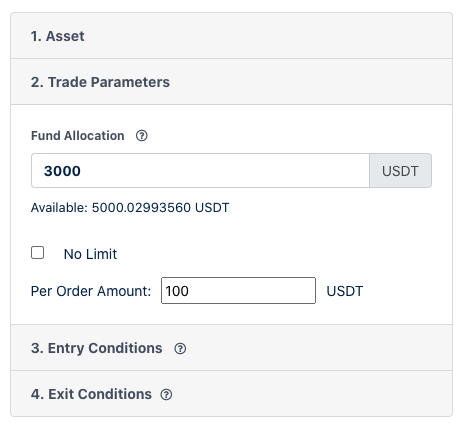This screenshot has width=464, height=430.
Task: Toggle No Limit via its text label
Action: click(90, 254)
